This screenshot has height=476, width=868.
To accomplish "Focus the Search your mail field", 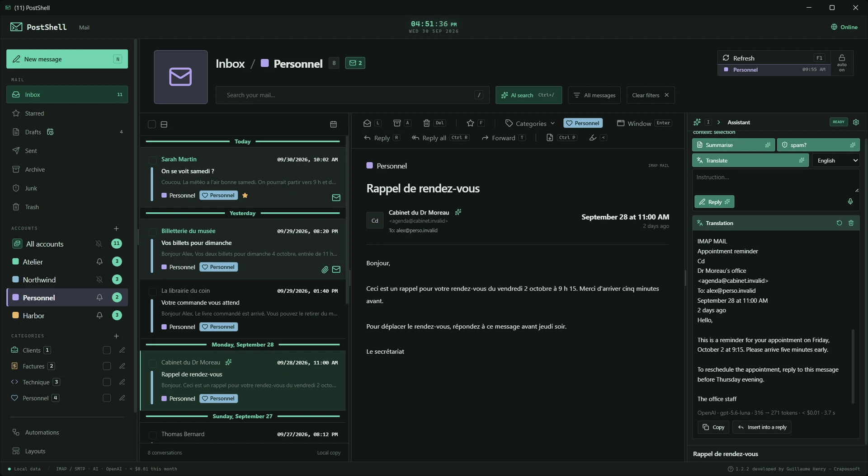I will (352, 95).
